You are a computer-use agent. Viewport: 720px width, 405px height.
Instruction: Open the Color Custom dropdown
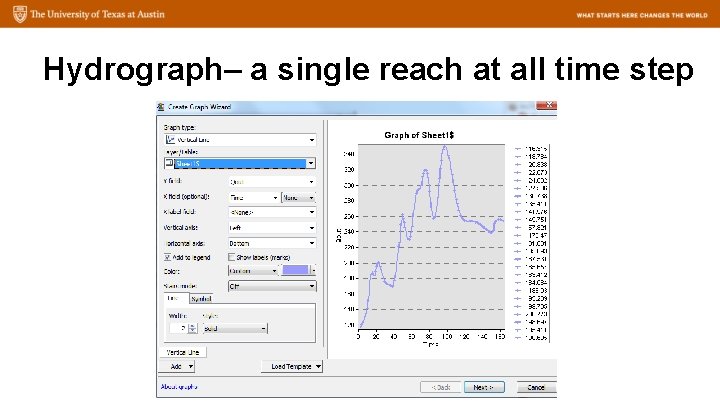click(253, 271)
